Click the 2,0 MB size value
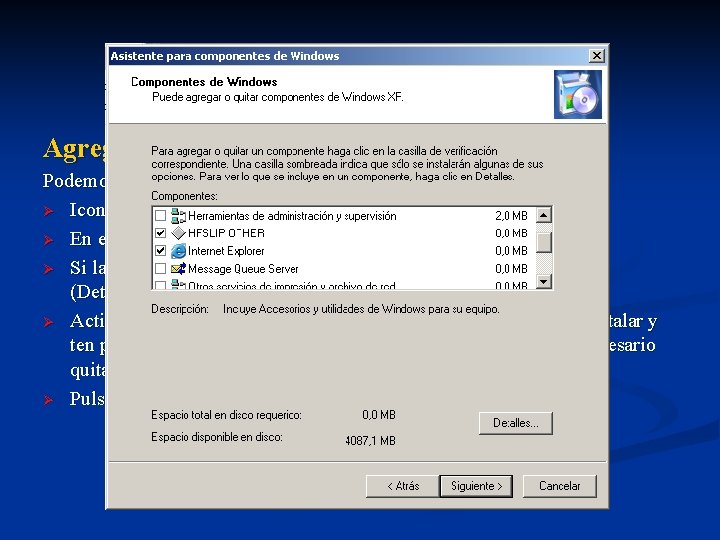 [x=511, y=216]
